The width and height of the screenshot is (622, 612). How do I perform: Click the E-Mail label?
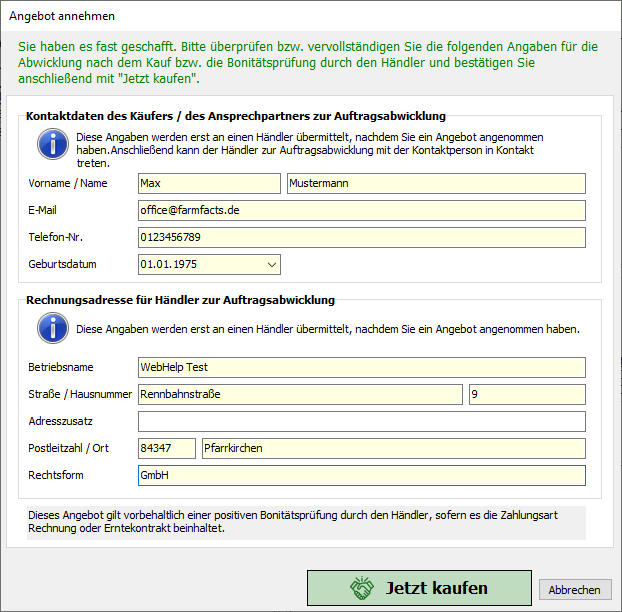pos(42,210)
